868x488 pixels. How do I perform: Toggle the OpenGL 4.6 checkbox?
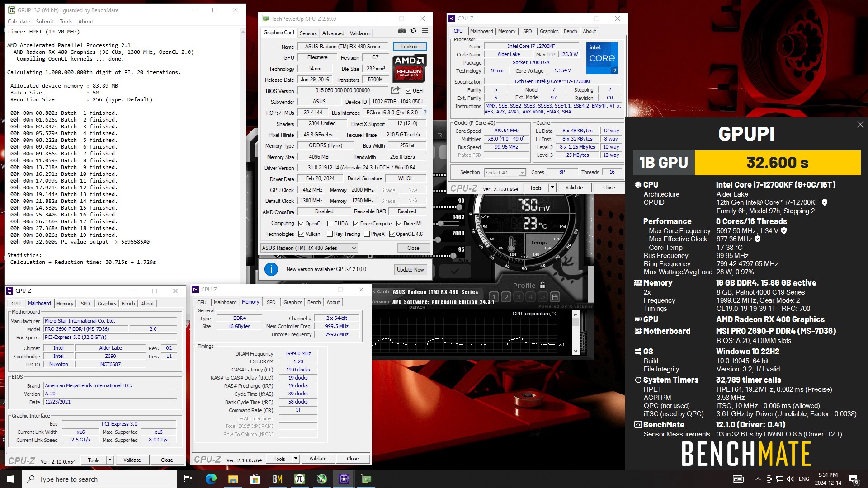(392, 234)
